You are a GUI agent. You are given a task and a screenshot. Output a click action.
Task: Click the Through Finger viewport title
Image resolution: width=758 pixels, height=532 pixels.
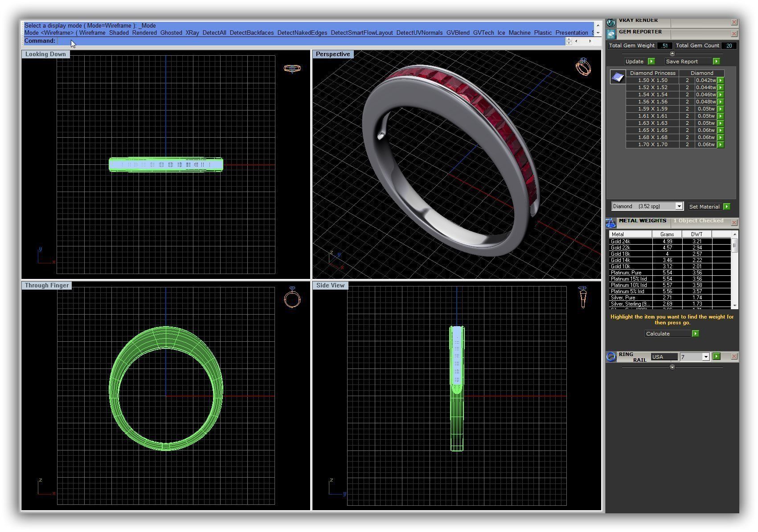coord(47,286)
